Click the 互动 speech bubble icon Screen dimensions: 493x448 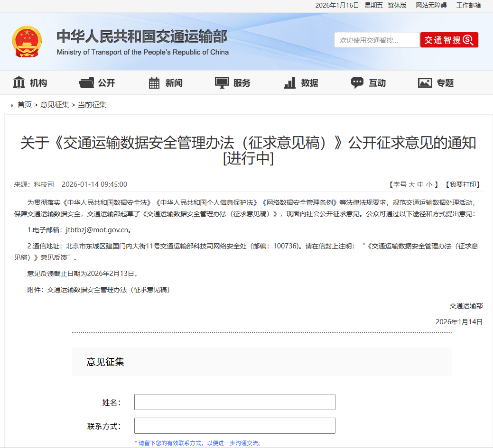pos(357,82)
